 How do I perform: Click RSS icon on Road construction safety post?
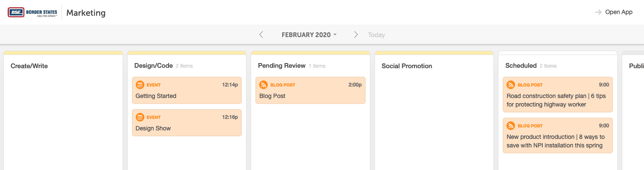point(511,85)
